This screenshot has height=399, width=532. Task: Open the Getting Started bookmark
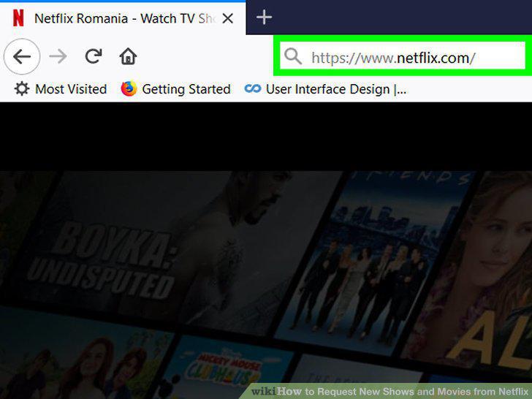tap(175, 89)
